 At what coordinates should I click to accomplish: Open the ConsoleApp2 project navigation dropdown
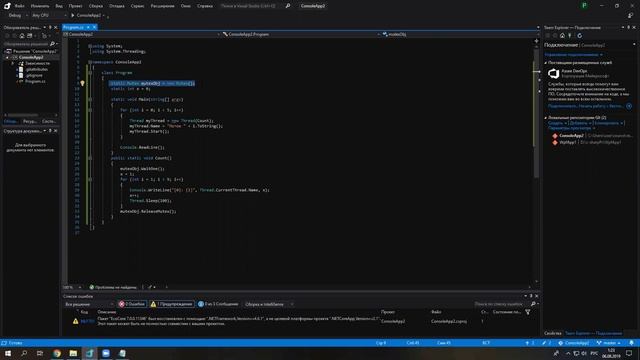pyautogui.click(x=141, y=35)
